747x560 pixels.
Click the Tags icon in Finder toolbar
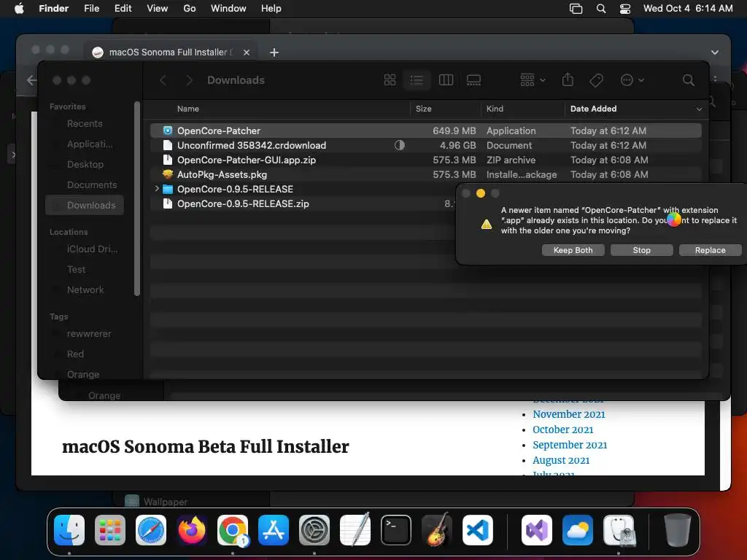pyautogui.click(x=596, y=80)
